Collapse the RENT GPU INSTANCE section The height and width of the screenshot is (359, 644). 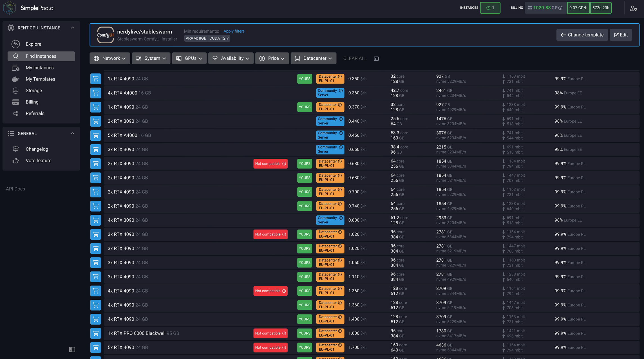(x=73, y=28)
